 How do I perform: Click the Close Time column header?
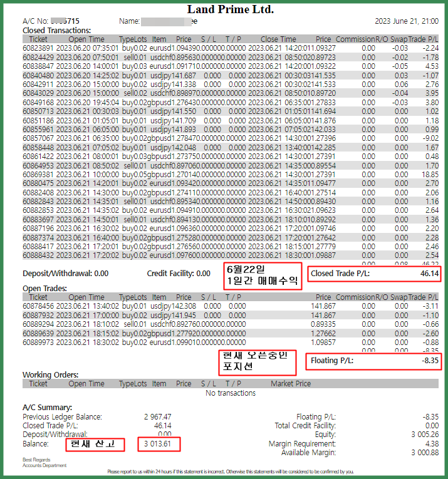click(x=278, y=39)
